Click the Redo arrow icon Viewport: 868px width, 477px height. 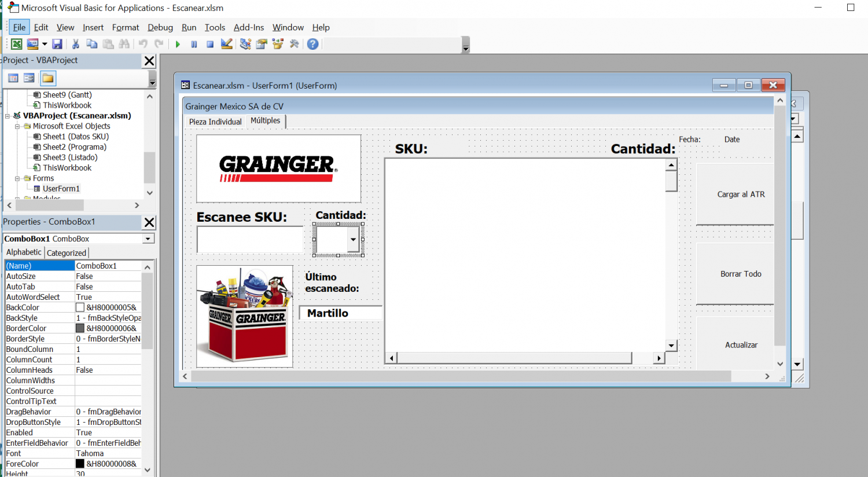(159, 44)
